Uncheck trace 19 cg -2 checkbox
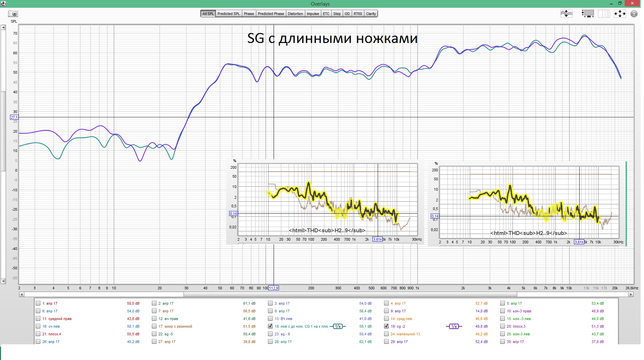Screen dimensions: 644x360 pos(386,326)
